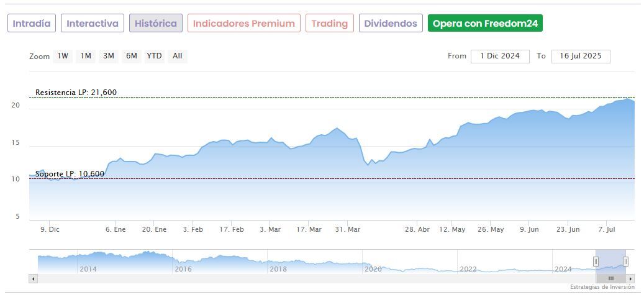Open the To date field

tap(581, 56)
